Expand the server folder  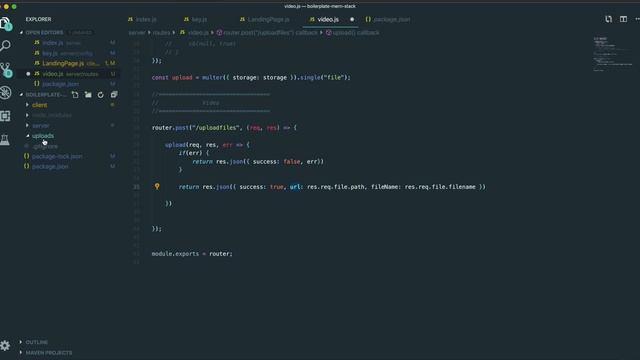click(x=40, y=126)
